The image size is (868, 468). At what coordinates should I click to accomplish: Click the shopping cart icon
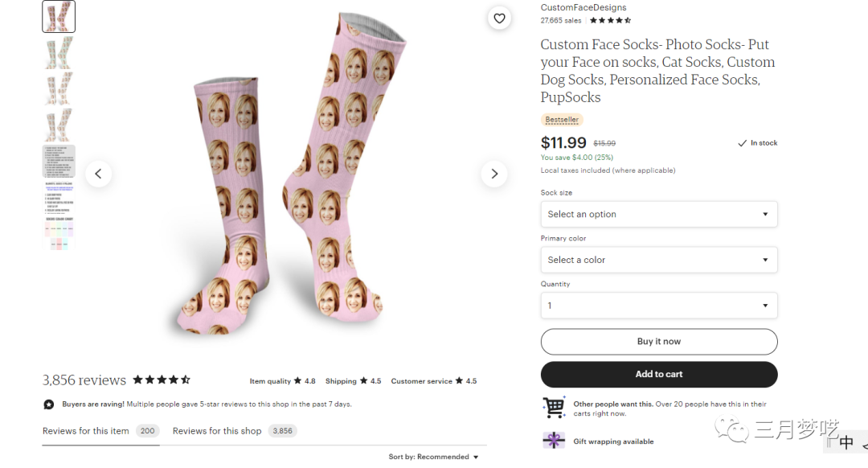[x=553, y=408]
